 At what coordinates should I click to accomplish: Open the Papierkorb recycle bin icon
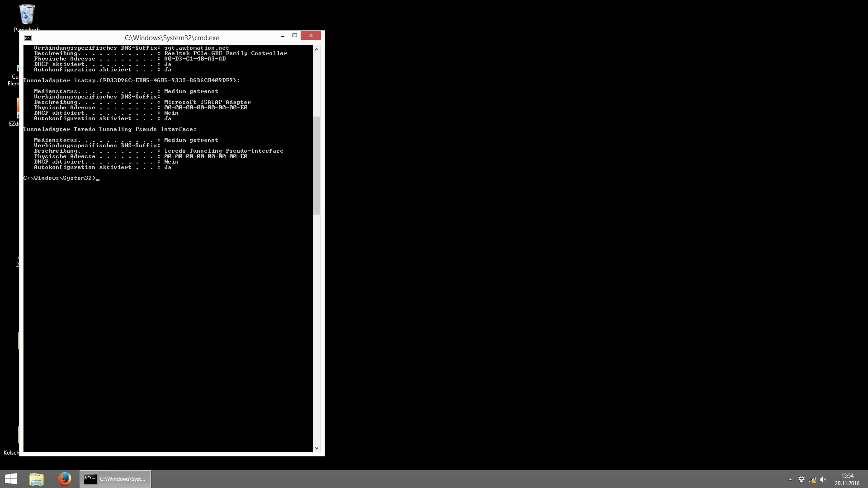27,15
